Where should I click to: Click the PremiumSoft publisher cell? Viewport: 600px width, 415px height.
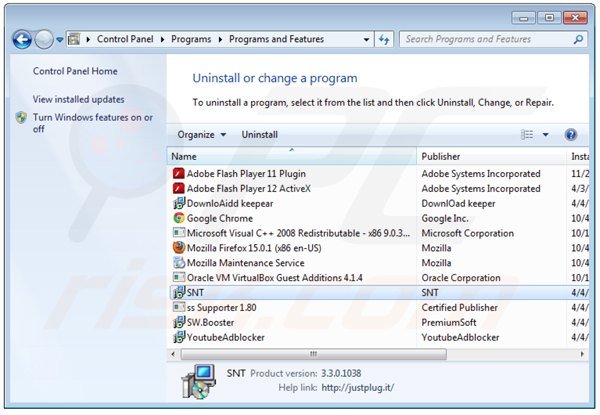tap(449, 322)
